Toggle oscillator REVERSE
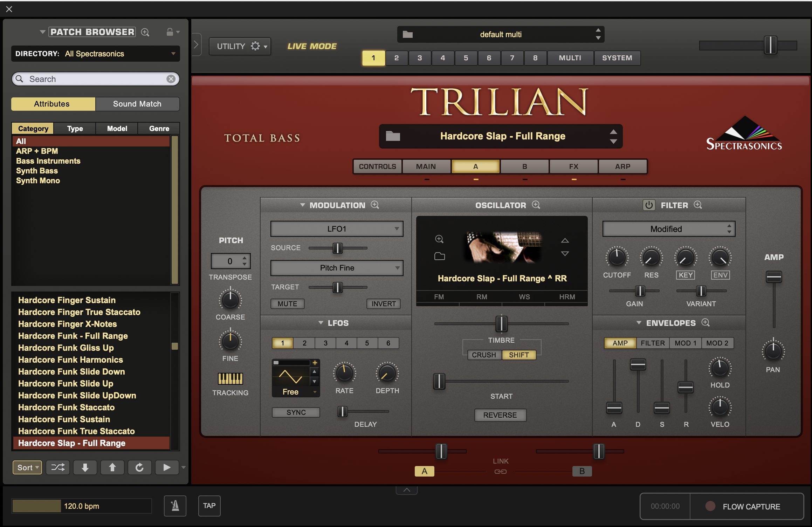The image size is (812, 527). 500,415
